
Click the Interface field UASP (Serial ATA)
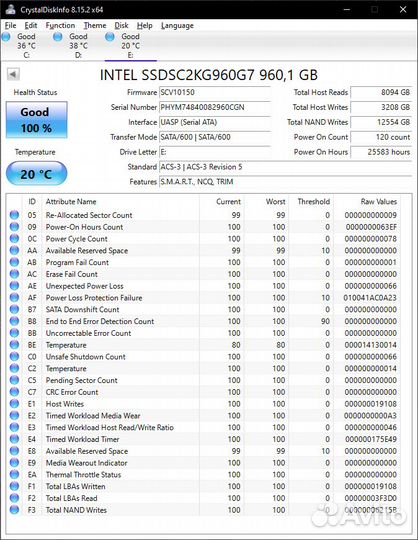tap(215, 122)
